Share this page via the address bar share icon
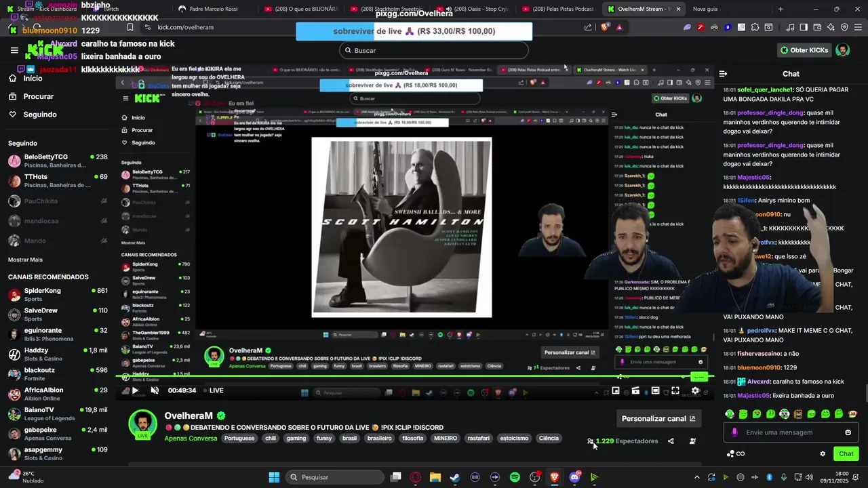 point(588,27)
